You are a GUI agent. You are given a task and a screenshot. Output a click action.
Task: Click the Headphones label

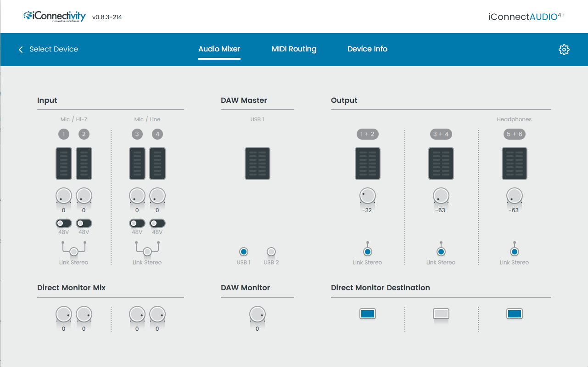514,119
